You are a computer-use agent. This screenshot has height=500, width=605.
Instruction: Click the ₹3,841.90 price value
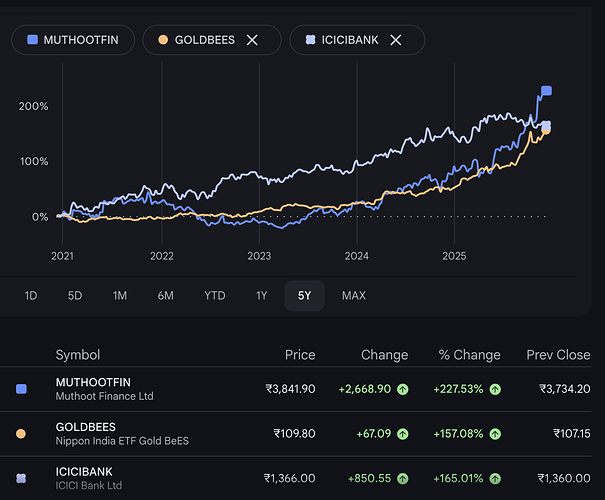point(290,389)
